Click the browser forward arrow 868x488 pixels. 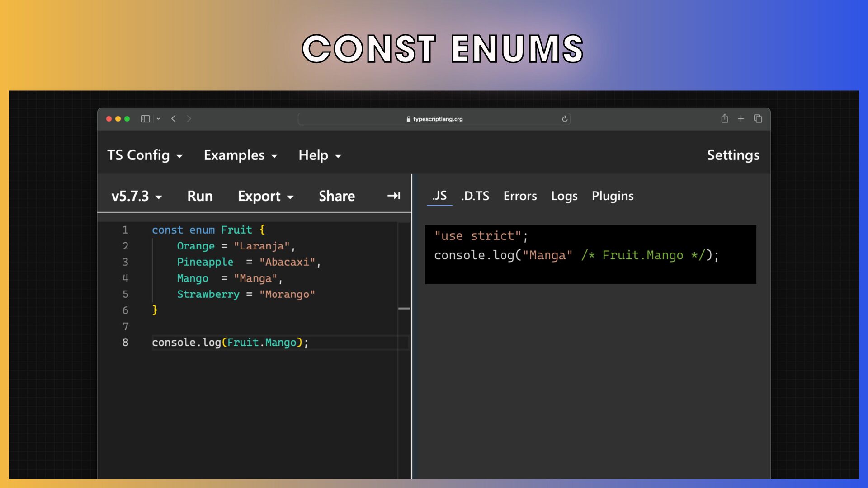click(189, 119)
